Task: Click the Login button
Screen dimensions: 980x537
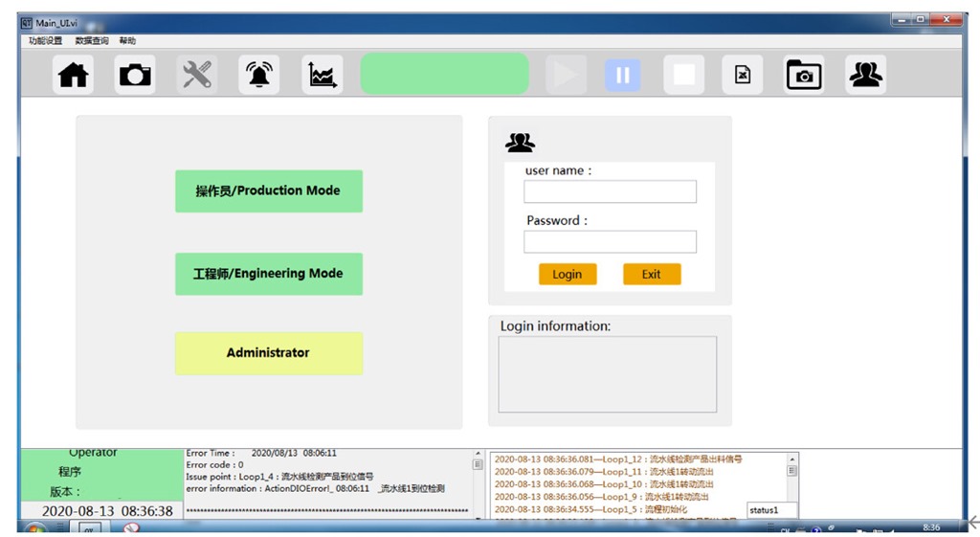Action: tap(568, 274)
